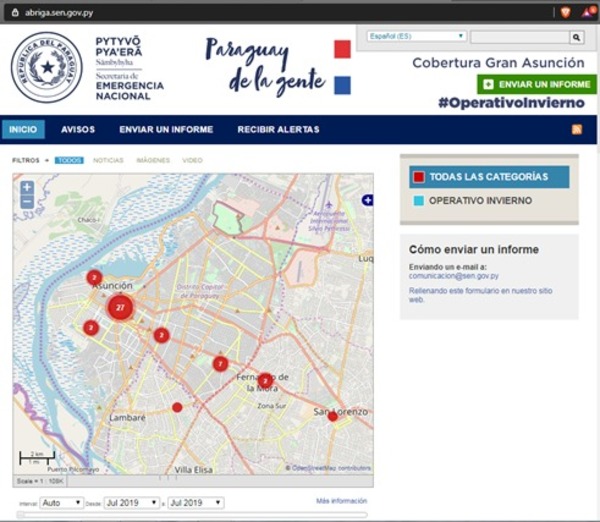Select the TODOS filter
Image resolution: width=600 pixels, height=522 pixels.
(69, 160)
